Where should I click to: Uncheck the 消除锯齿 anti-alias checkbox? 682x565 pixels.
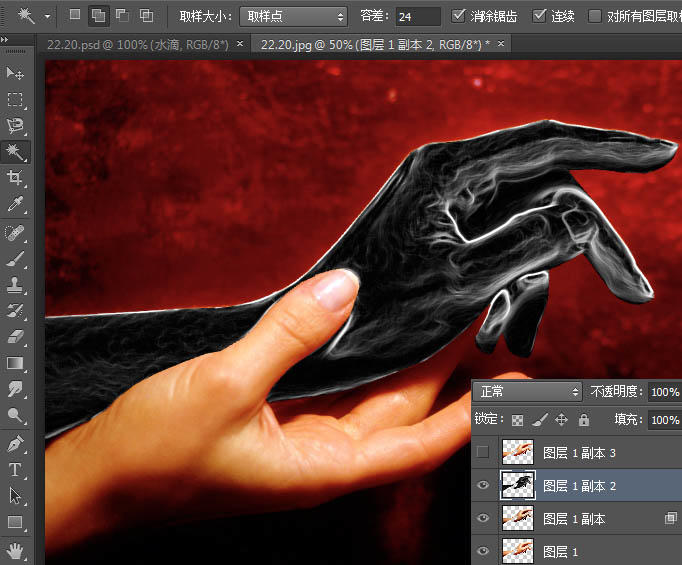[x=458, y=16]
